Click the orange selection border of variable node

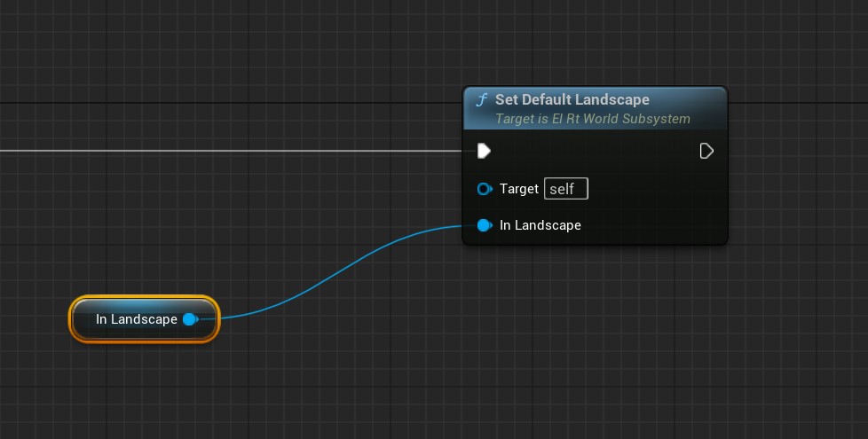click(x=144, y=298)
